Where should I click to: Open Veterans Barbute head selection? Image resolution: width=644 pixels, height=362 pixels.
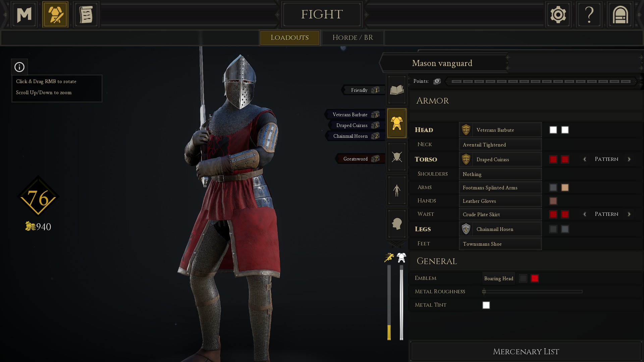[x=500, y=130]
